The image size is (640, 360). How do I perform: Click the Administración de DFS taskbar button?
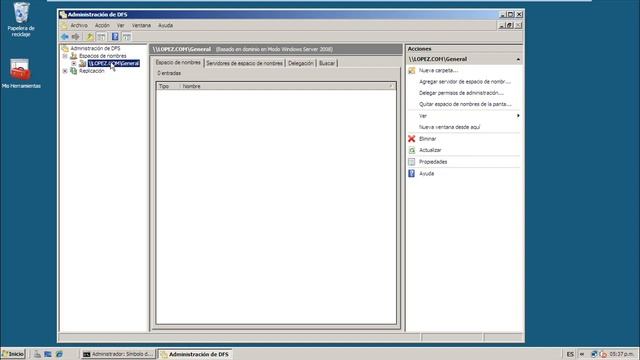pos(195,354)
